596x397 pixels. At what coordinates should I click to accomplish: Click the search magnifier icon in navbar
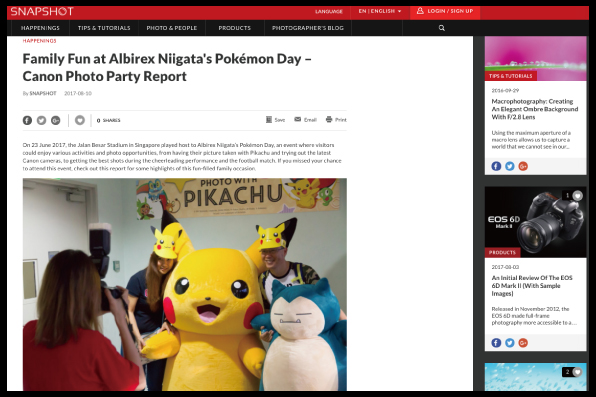click(441, 28)
